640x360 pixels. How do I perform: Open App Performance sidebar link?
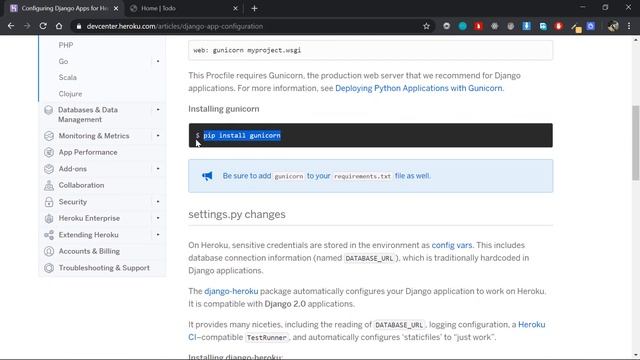point(88,152)
